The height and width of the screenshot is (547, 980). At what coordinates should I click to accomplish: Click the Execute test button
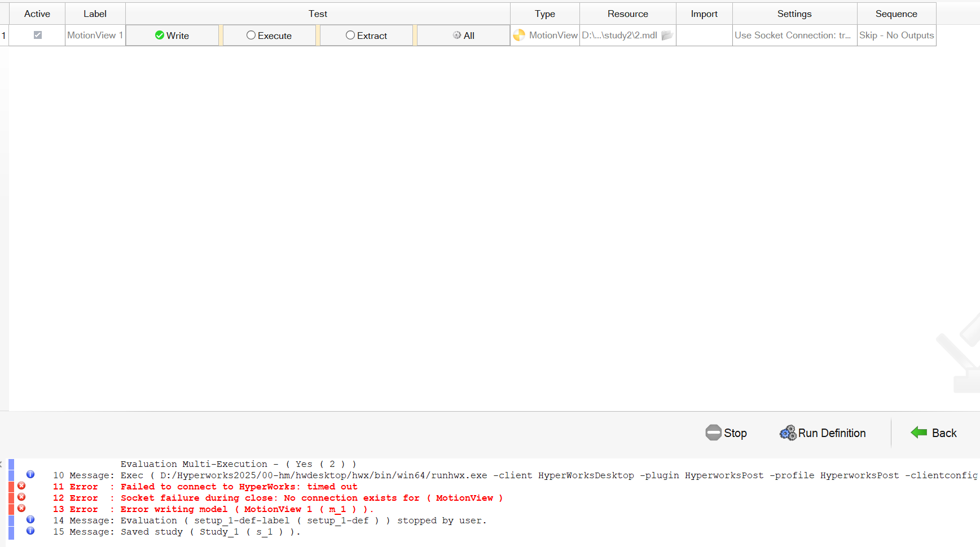[269, 36]
